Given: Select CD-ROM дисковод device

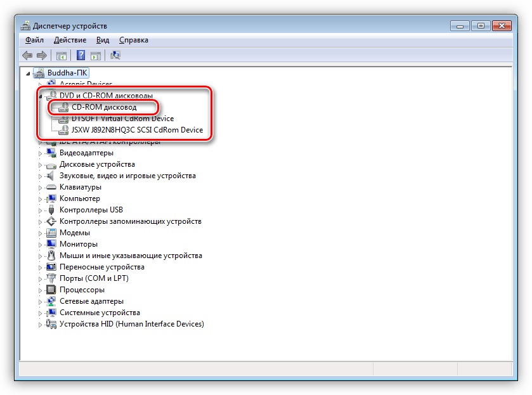Looking at the screenshot, I should [103, 107].
